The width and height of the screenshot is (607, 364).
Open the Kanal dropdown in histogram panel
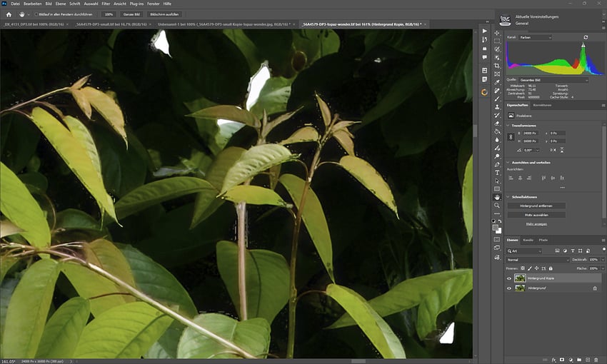click(534, 37)
